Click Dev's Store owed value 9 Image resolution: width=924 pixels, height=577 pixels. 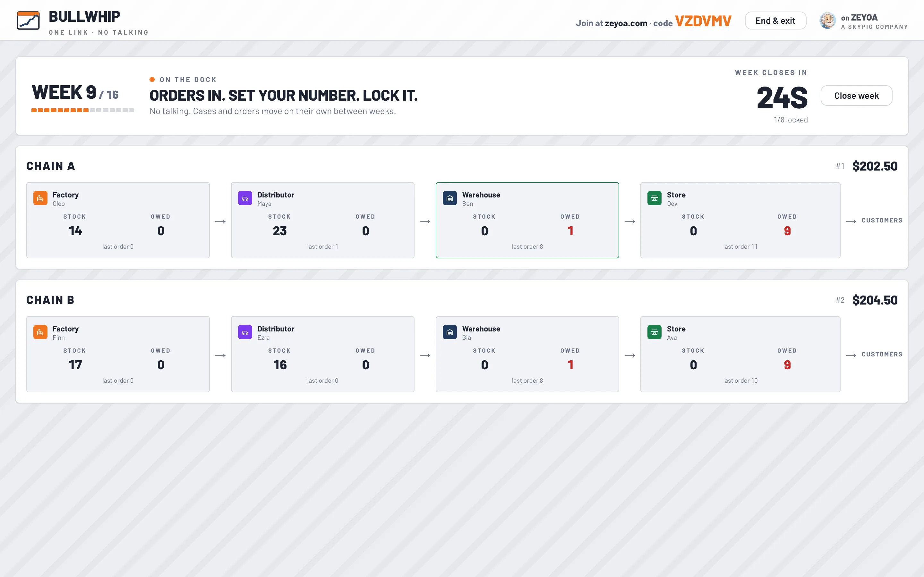[787, 231]
